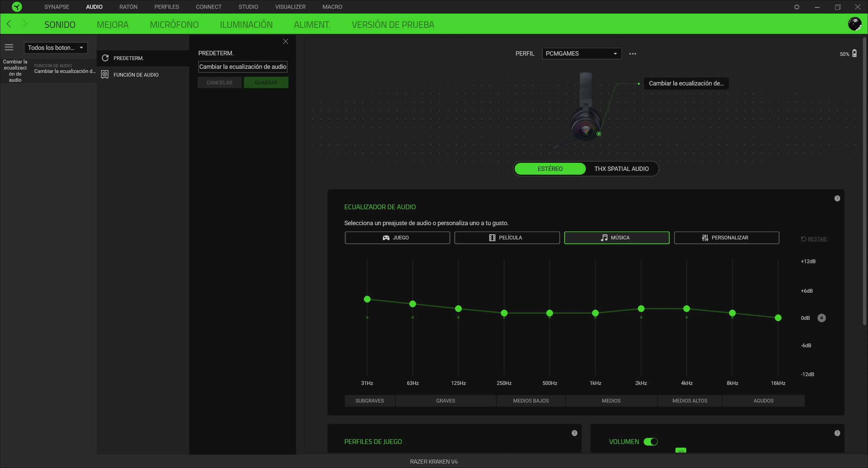Click the Cambiar la ecualización input field
This screenshot has width=868, height=468.
pos(243,67)
